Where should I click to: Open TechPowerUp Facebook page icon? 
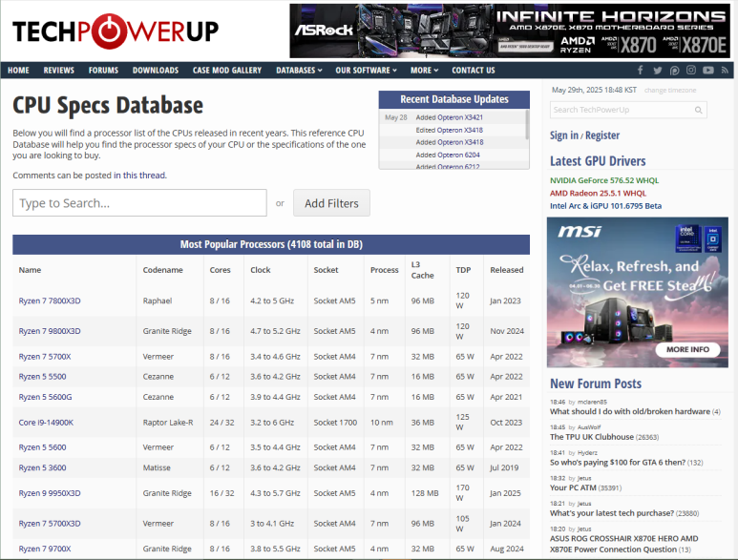tap(640, 70)
